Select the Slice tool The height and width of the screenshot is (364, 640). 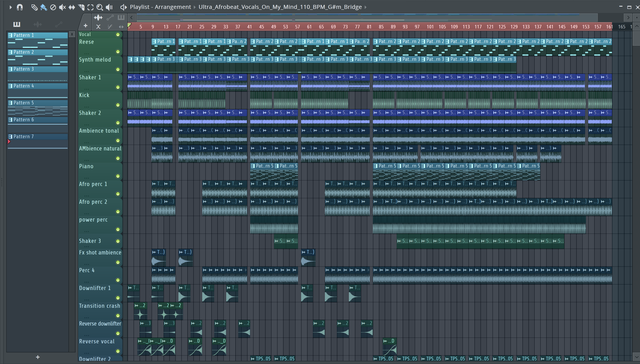pyautogui.click(x=81, y=7)
